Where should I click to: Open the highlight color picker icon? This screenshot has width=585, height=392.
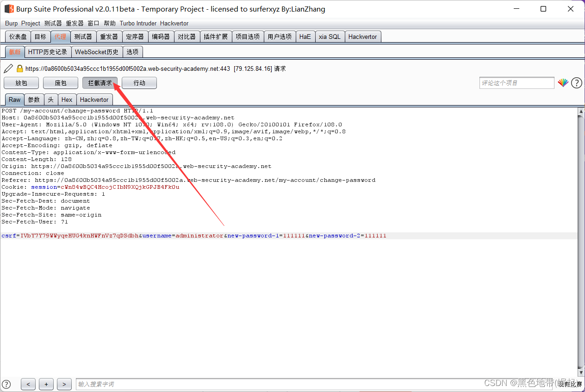pyautogui.click(x=563, y=83)
